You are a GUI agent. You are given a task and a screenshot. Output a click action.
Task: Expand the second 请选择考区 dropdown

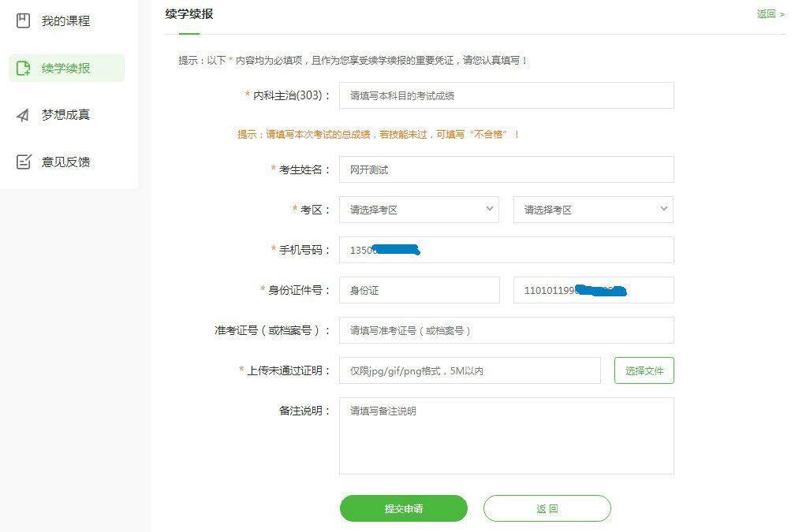click(593, 210)
